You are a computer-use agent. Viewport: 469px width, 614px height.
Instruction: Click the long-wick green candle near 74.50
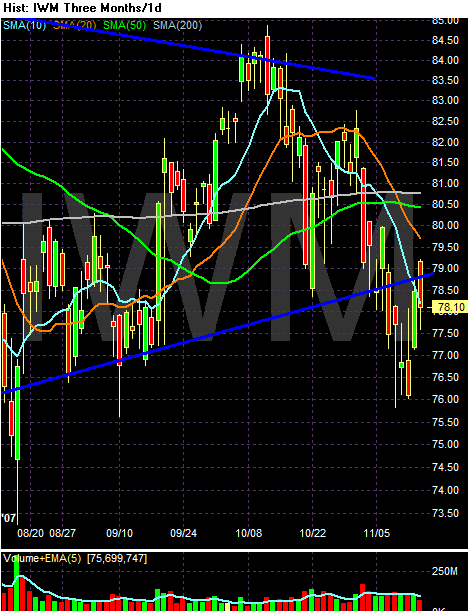17,413
